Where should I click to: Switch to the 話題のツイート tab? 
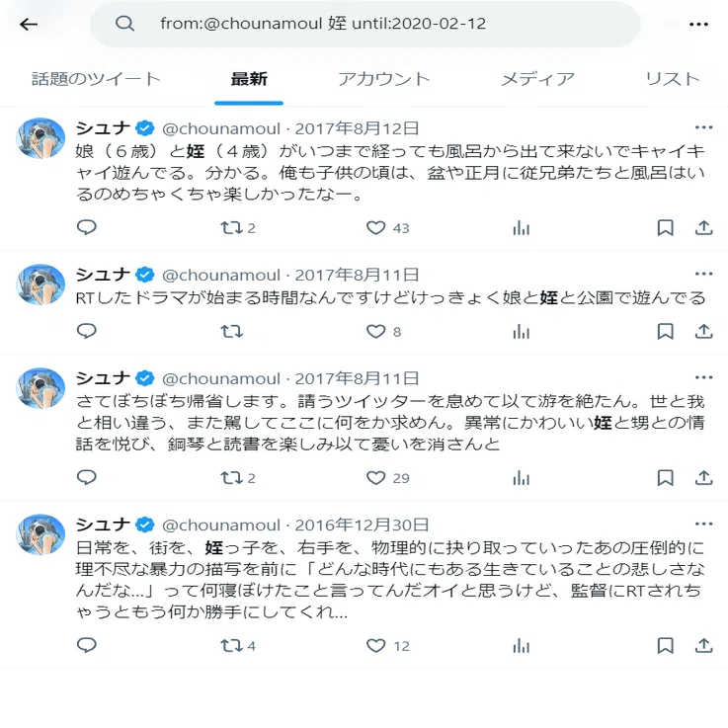click(x=96, y=79)
